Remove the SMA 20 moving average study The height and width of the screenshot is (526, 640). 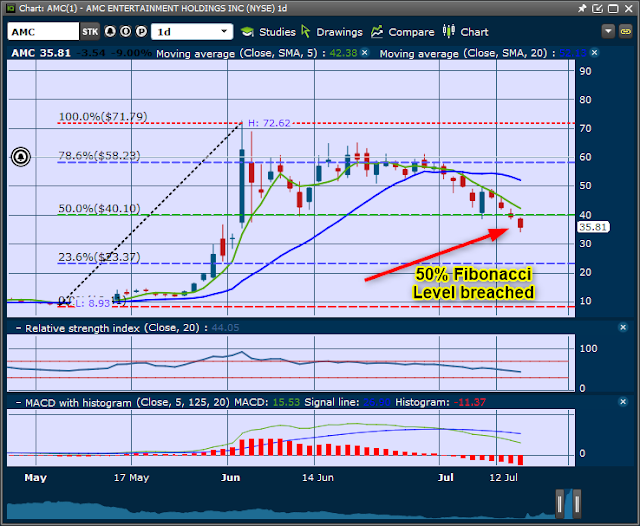click(595, 53)
